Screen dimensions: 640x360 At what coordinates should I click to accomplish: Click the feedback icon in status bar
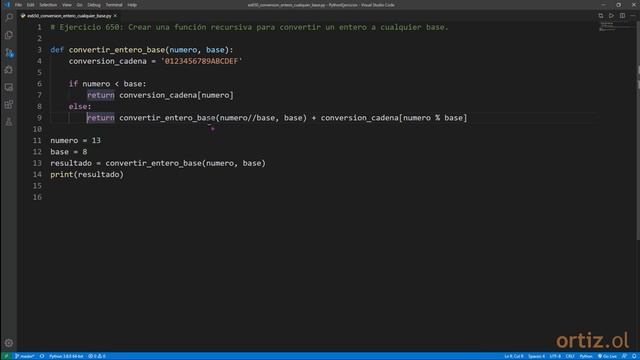(x=624, y=356)
